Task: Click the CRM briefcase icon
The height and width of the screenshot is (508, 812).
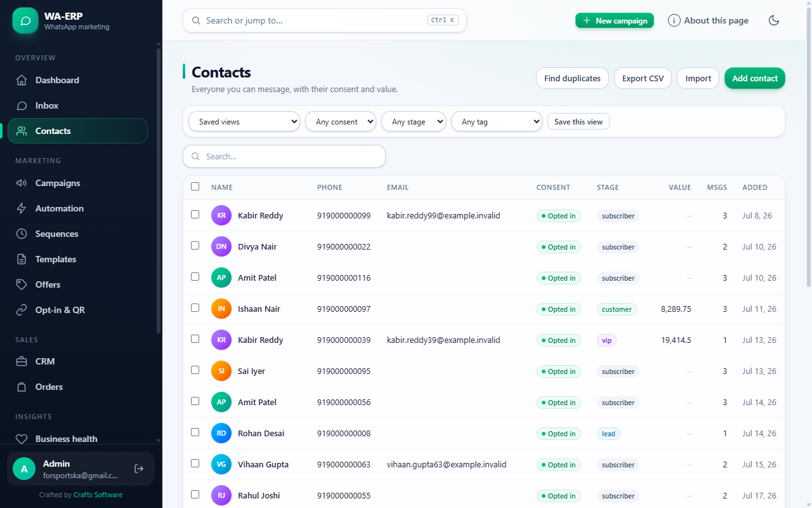Action: (22, 361)
